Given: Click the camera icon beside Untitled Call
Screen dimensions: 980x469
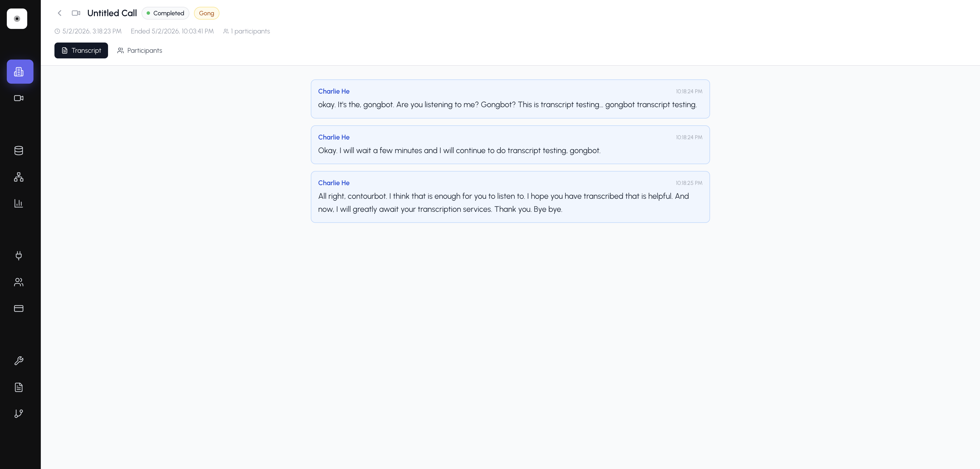Looking at the screenshot, I should pyautogui.click(x=76, y=13).
